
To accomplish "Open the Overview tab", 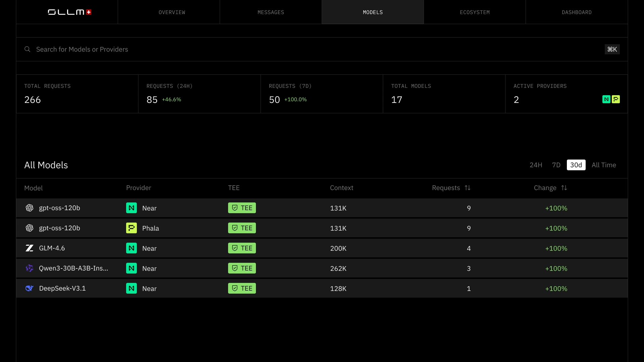I will pos(172,12).
